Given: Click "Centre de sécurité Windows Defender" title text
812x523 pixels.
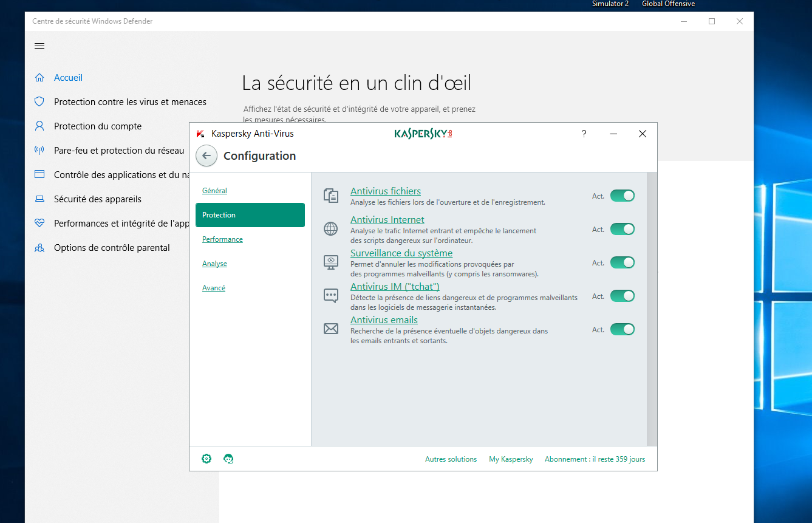Looking at the screenshot, I should pyautogui.click(x=92, y=21).
